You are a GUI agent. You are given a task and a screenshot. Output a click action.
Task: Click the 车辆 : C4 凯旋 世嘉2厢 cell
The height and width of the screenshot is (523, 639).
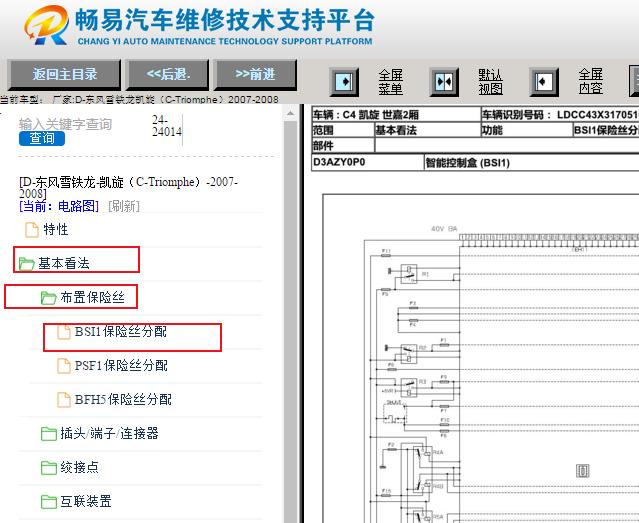396,115
